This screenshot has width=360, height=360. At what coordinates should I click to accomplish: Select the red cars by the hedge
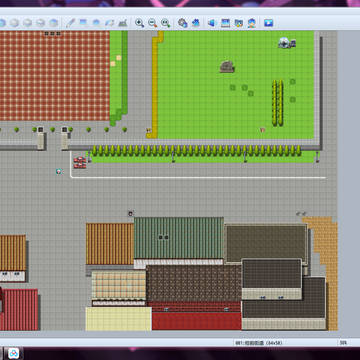pos(80,162)
